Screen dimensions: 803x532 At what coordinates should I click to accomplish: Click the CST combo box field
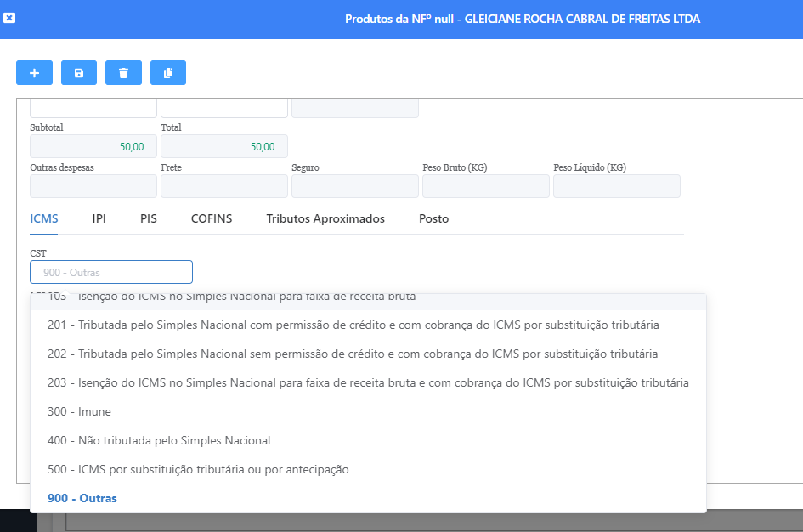111,272
